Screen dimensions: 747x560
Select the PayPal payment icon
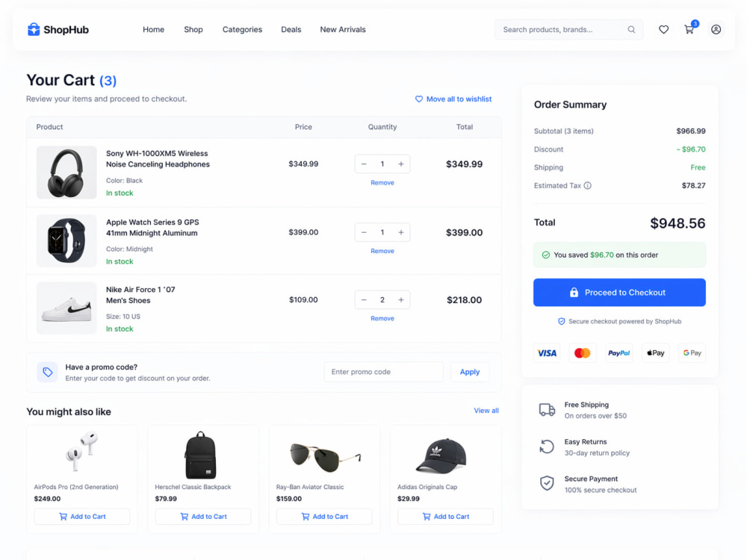click(x=619, y=353)
